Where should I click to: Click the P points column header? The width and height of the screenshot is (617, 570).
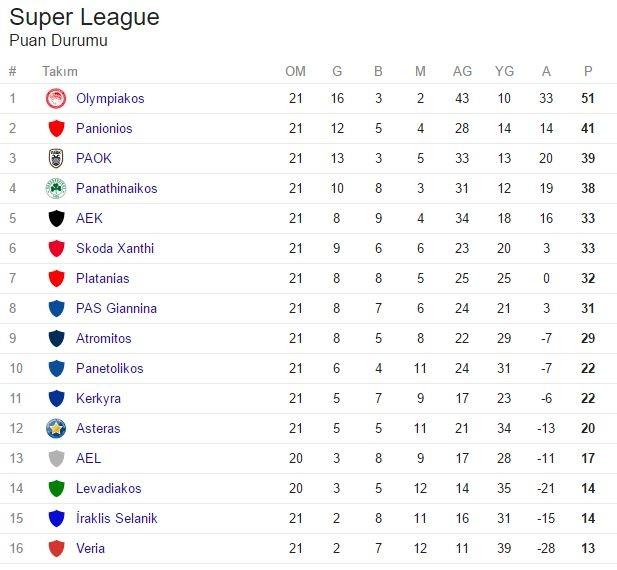click(x=588, y=71)
